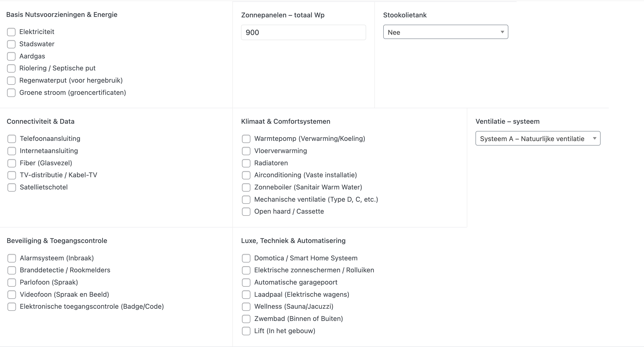Enable Fiber (Glasvezel) checkbox

[12, 163]
